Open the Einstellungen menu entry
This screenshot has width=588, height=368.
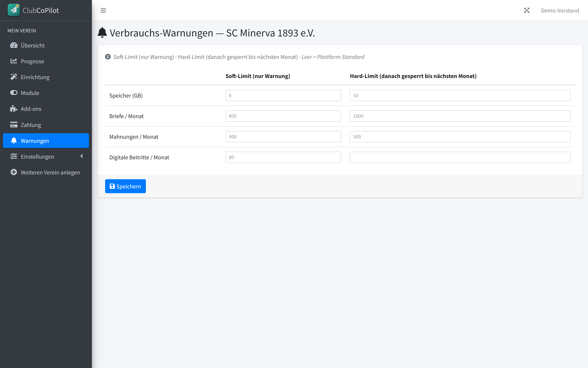pyautogui.click(x=46, y=157)
